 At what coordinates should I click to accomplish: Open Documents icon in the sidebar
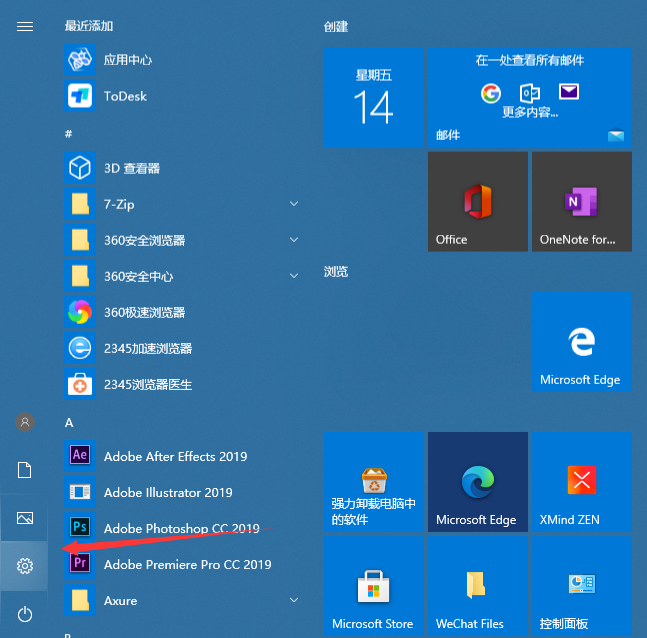point(25,470)
